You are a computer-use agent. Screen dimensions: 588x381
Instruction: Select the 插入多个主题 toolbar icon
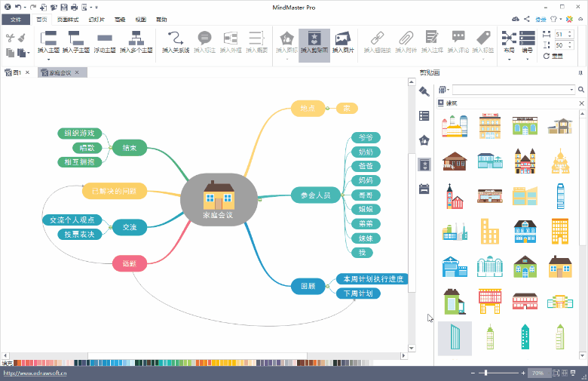136,38
